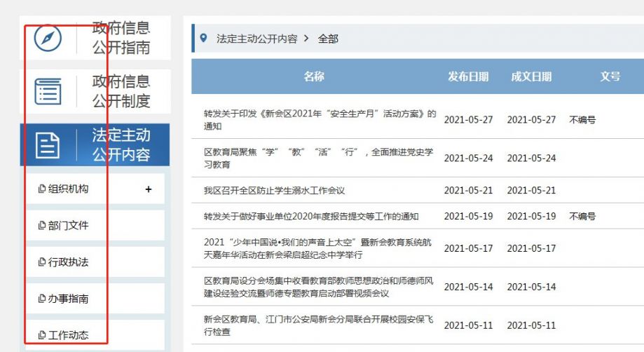Click the small page icon beside 组织机构
Image resolution: width=644 pixels, height=352 pixels.
(x=42, y=189)
